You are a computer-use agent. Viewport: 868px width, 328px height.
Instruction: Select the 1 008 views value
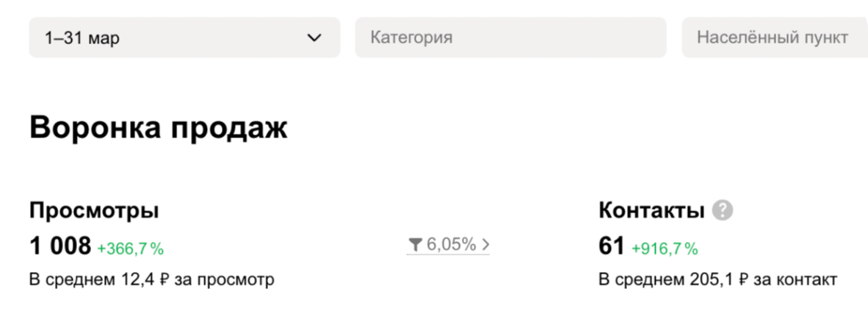60,246
